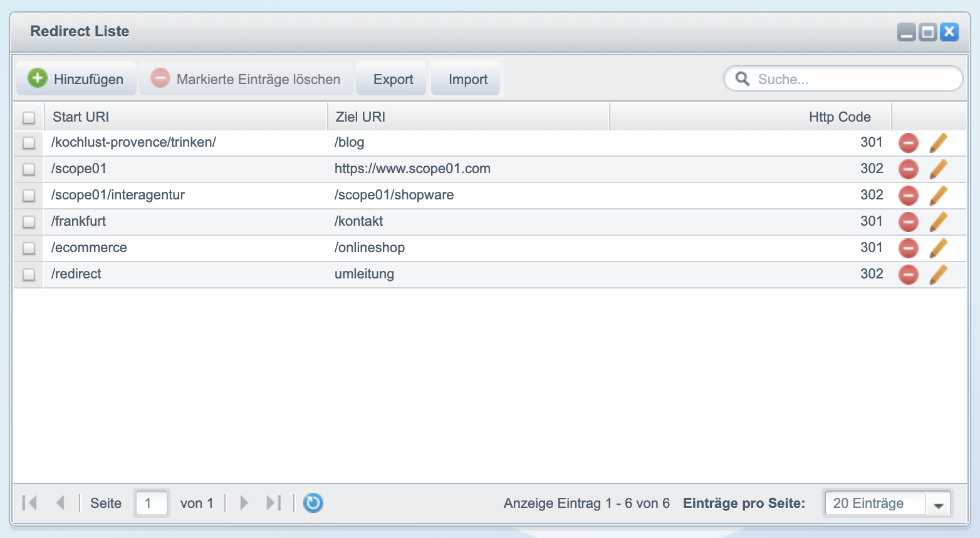Select the /scope01/interagentur start URI cell
This screenshot has height=538, width=980.
tap(186, 196)
